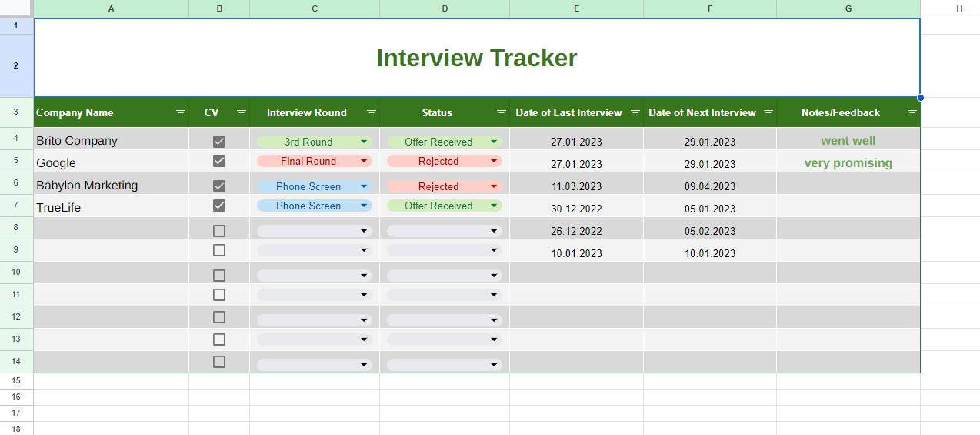The image size is (980, 435).
Task: Select last interview date 30.12.2022
Action: pyautogui.click(x=577, y=206)
